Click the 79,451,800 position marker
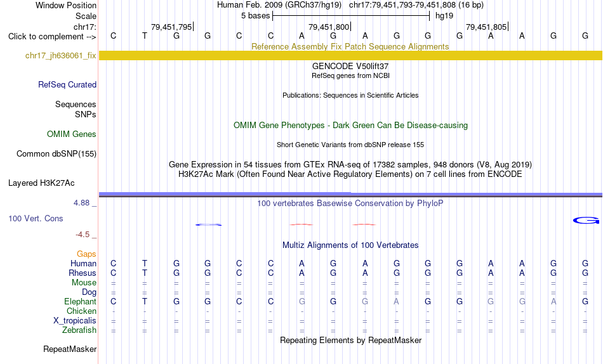Viewport: 603px width, 364px height. [x=329, y=27]
